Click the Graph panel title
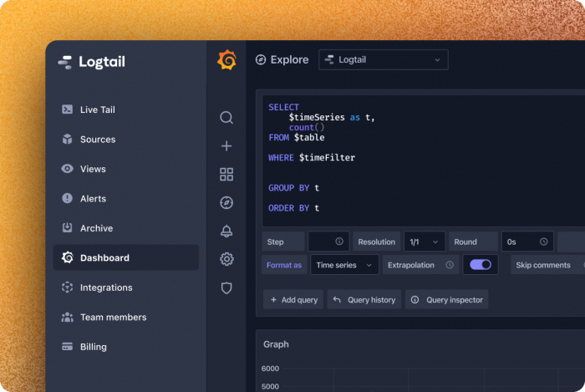Viewport: 585px width, 392px height. point(276,344)
